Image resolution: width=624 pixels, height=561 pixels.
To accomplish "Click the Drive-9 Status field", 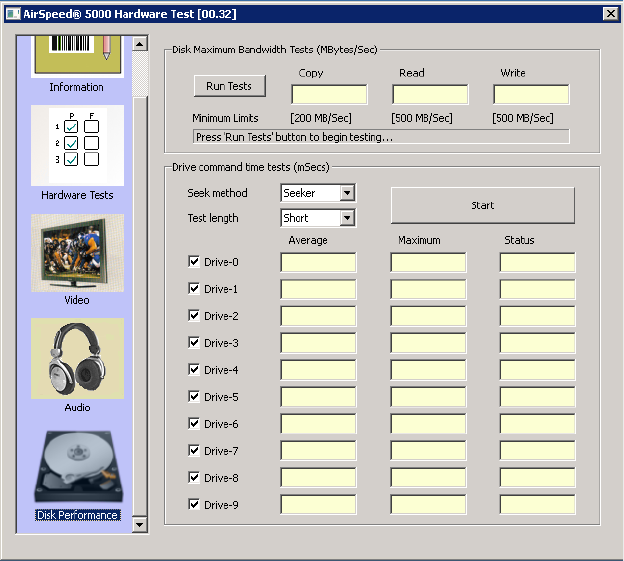I will click(538, 505).
